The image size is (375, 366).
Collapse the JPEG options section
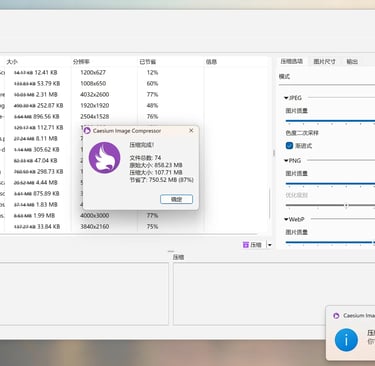(286, 98)
